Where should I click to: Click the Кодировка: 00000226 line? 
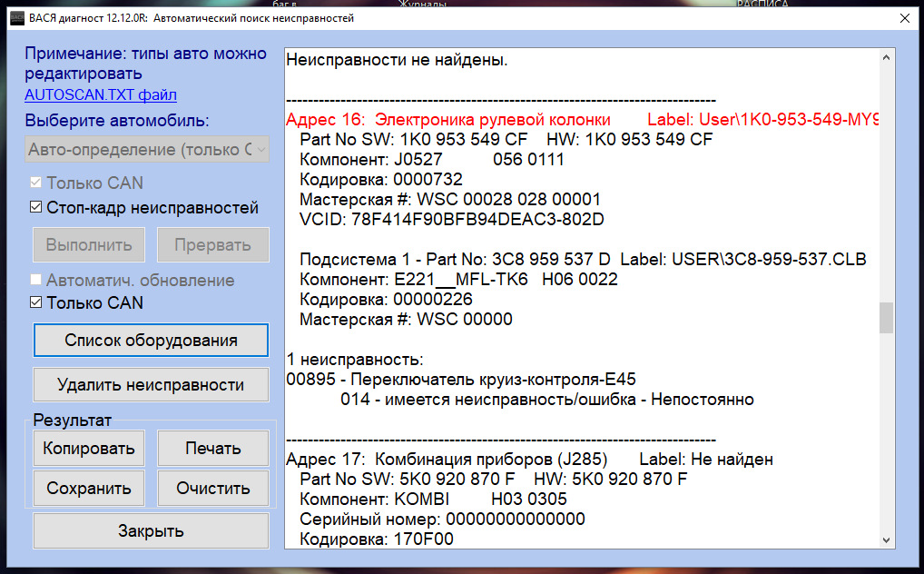point(386,299)
